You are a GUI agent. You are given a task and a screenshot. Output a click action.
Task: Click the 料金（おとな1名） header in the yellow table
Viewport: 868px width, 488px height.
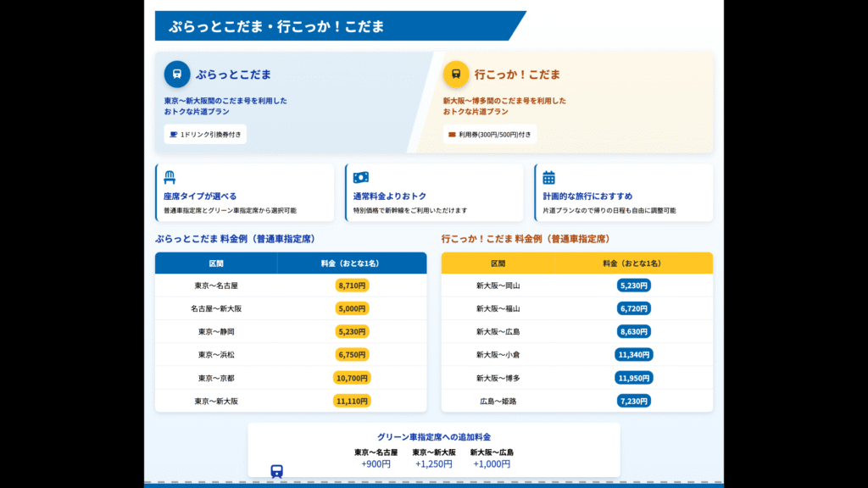click(633, 263)
